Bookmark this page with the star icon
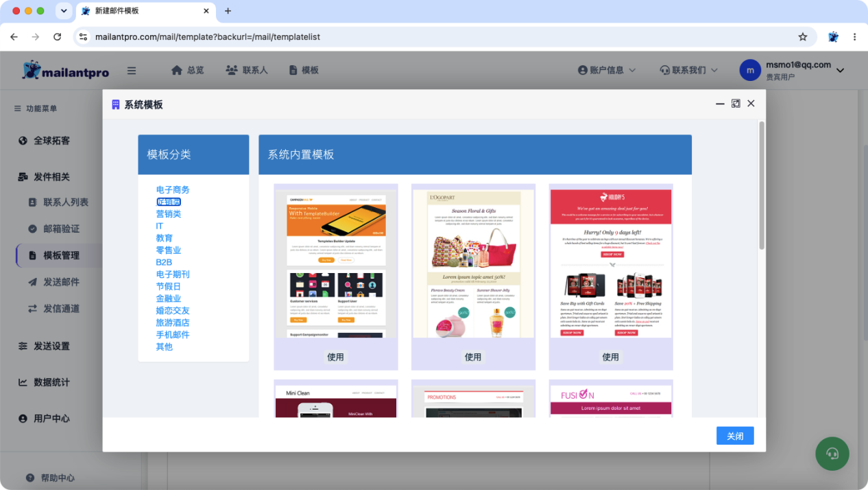This screenshot has width=868, height=490. 803,37
